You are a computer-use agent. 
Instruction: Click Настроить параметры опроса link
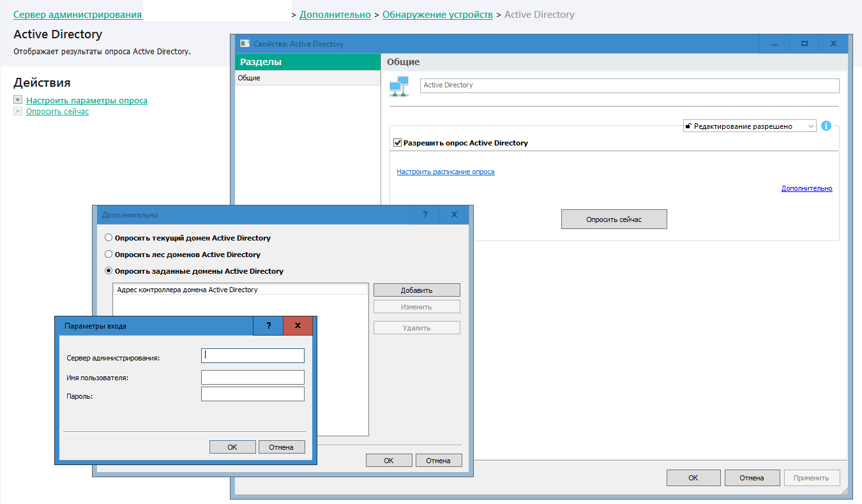[87, 100]
